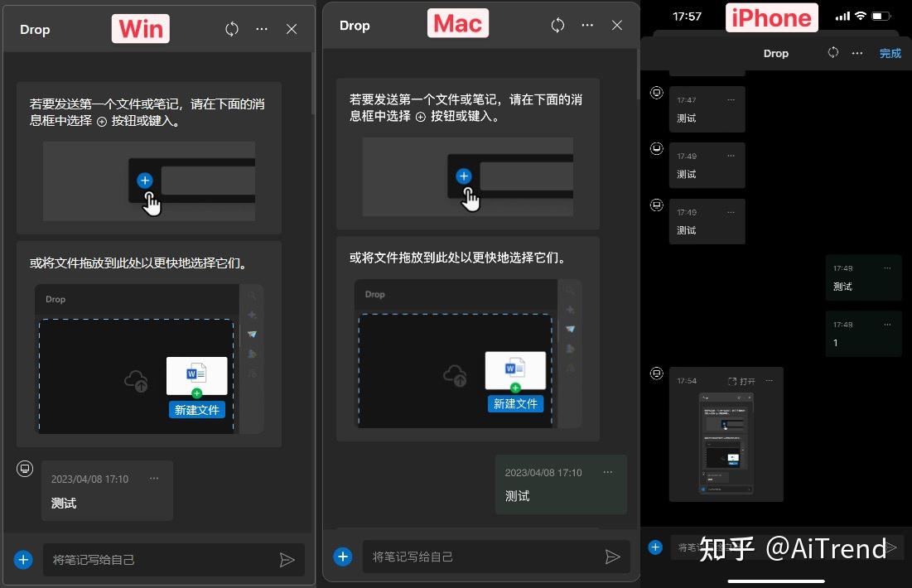
Task: Open the three-dot menu on the 17:49 message
Action: point(730,156)
